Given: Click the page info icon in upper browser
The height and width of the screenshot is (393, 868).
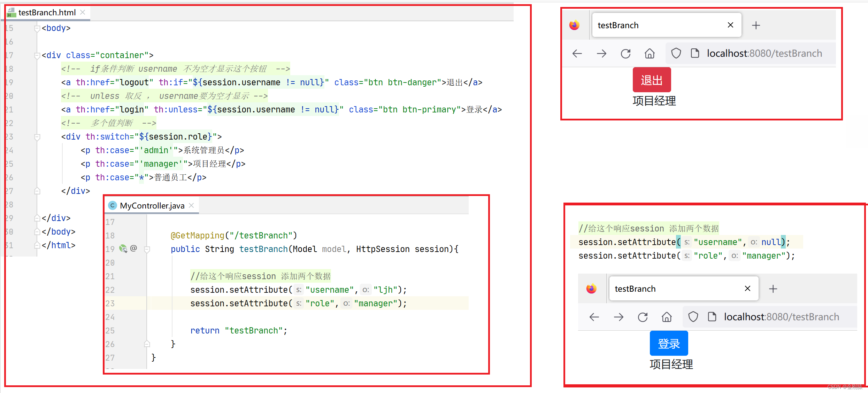Looking at the screenshot, I should (695, 53).
